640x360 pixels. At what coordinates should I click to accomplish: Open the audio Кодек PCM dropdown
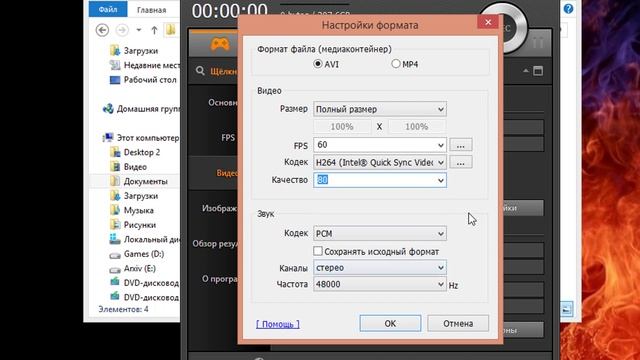click(380, 233)
